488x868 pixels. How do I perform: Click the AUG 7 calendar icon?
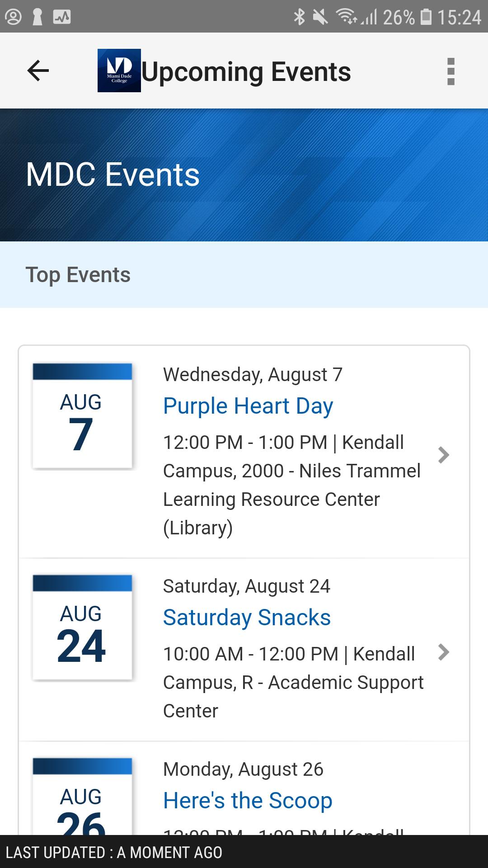(x=82, y=416)
